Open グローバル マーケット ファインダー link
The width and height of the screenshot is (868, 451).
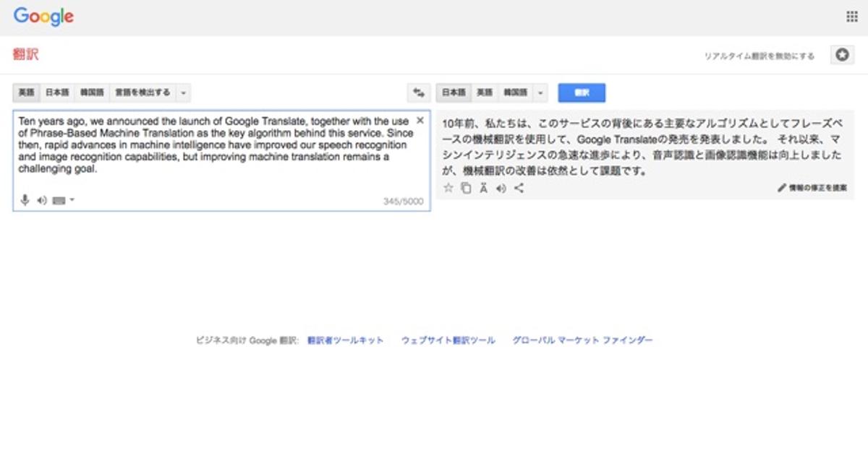tap(582, 340)
